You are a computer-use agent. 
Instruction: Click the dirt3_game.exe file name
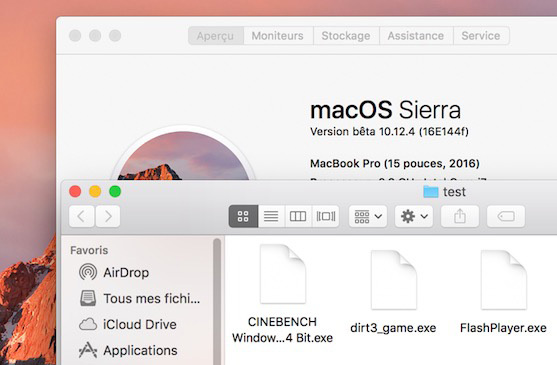point(393,328)
